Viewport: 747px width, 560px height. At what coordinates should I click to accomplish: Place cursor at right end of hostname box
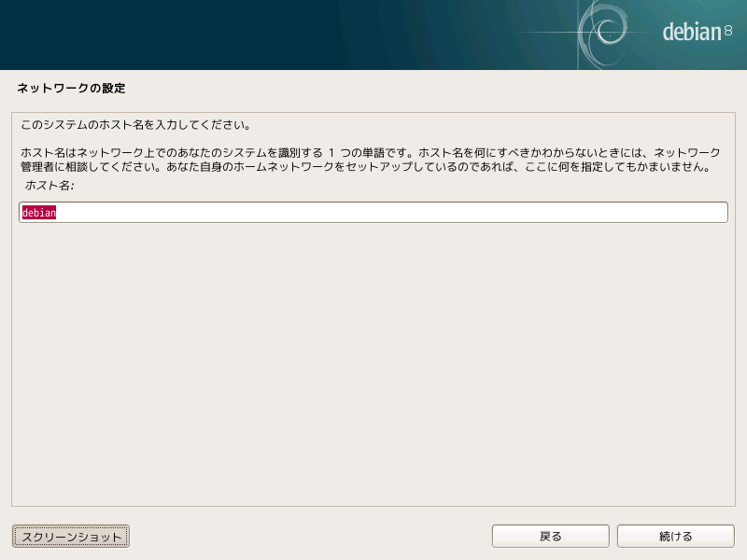(x=719, y=213)
